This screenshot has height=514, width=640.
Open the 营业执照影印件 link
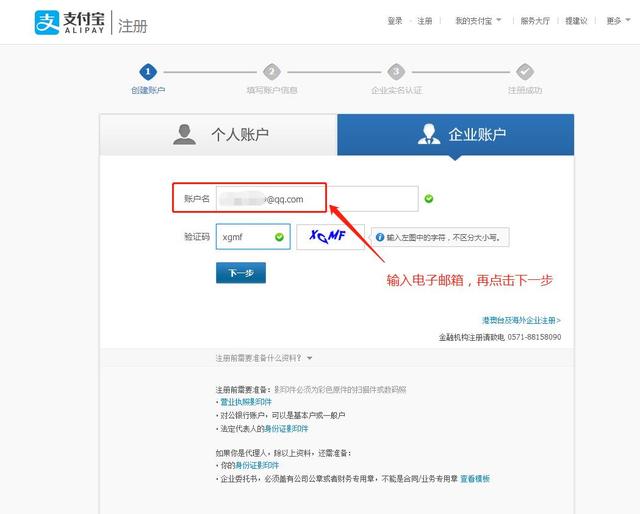pos(246,402)
